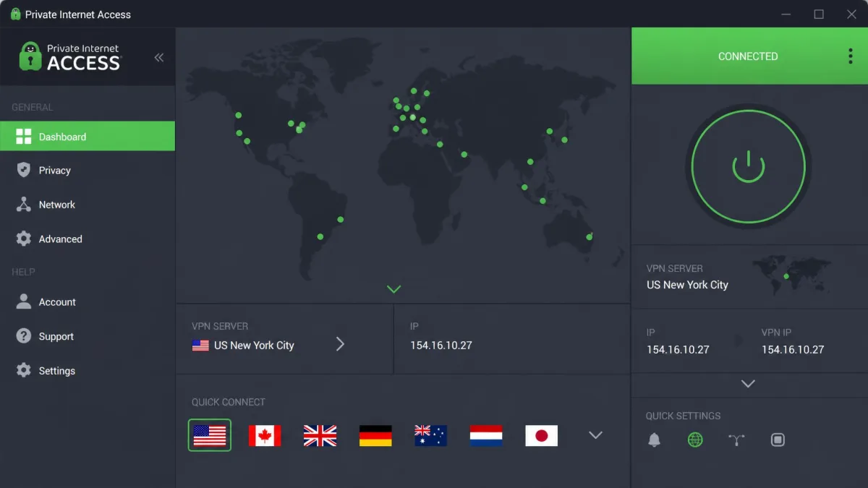Image resolution: width=868 pixels, height=488 pixels.
Task: Minimize the Private Internet Access window
Action: [x=786, y=14]
